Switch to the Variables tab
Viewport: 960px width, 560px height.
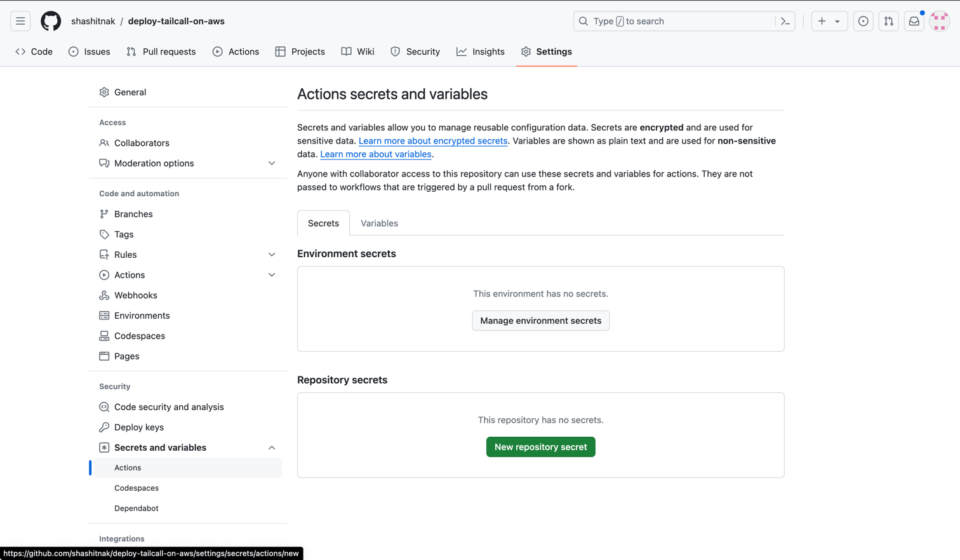[x=379, y=223]
